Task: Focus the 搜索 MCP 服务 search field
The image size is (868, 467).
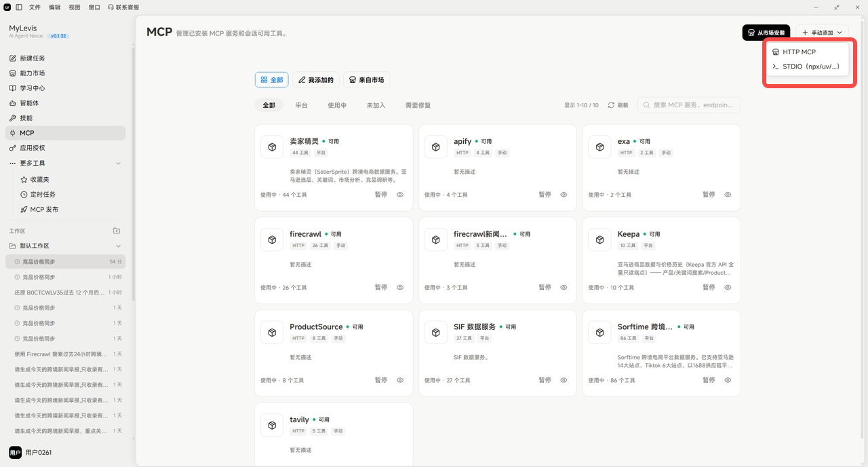Action: point(689,105)
